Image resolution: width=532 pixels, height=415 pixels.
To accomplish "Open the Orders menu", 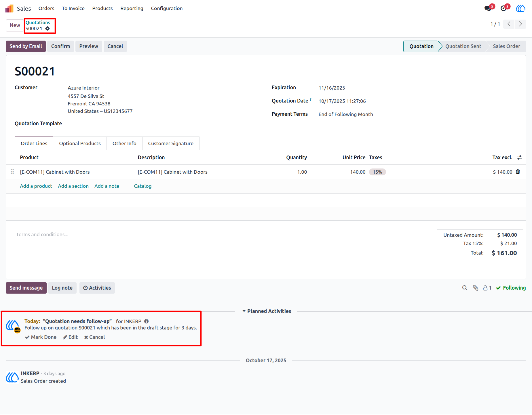I will point(46,8).
